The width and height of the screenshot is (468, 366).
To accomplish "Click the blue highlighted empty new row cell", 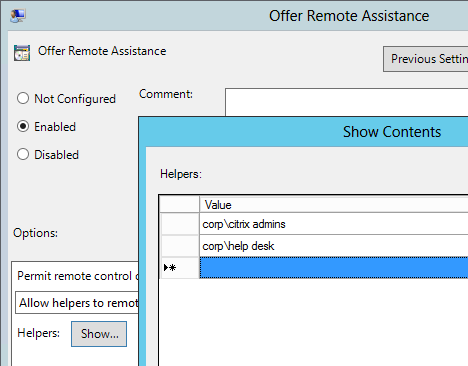I will tap(334, 268).
